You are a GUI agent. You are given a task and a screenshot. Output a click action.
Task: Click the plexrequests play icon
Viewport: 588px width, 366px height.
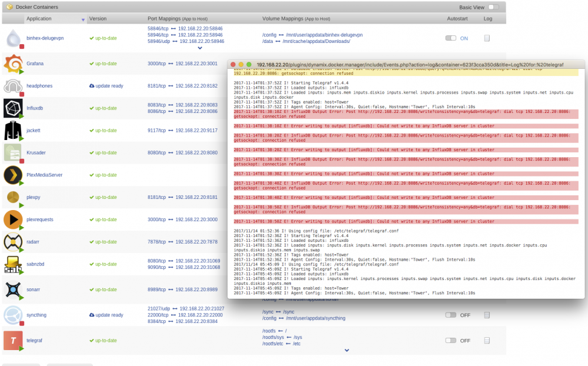tap(13, 219)
